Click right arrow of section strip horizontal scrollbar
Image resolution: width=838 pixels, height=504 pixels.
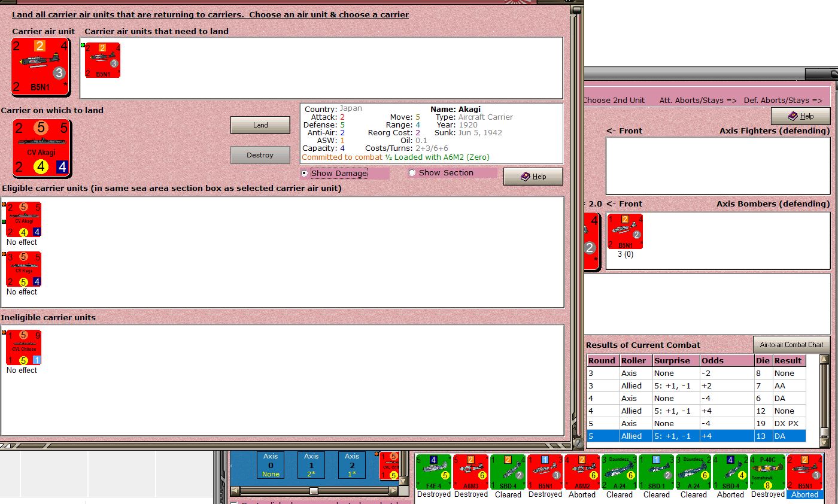pos(393,491)
